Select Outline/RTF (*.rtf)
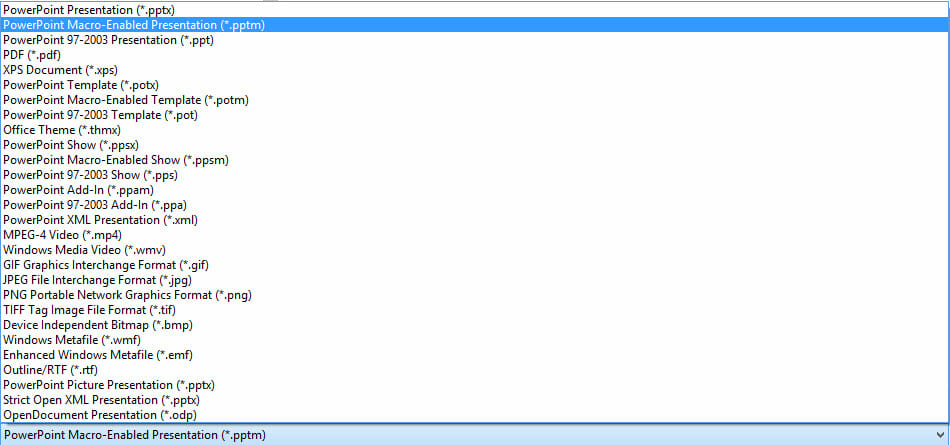 pos(474,370)
